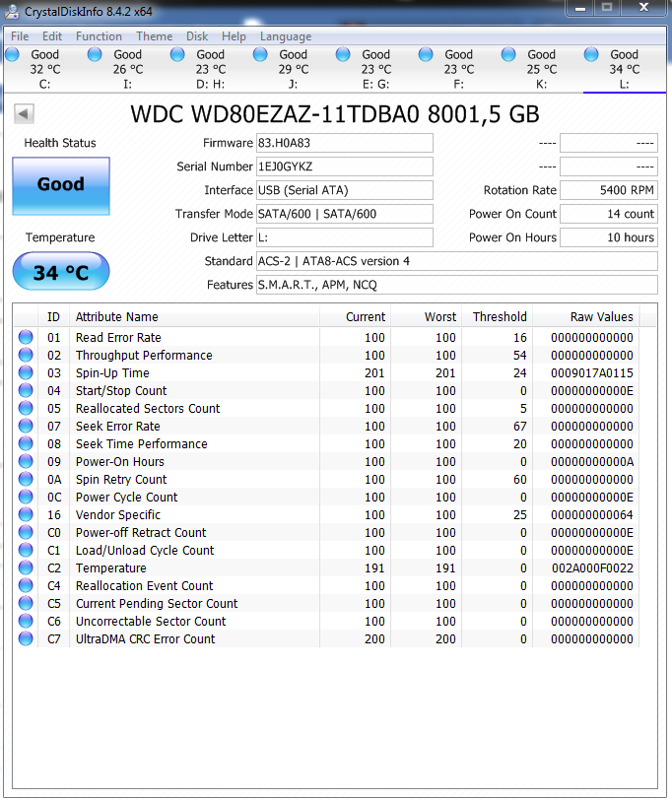Click the Raw Values column header
Screen dimensions: 672x800
586,317
